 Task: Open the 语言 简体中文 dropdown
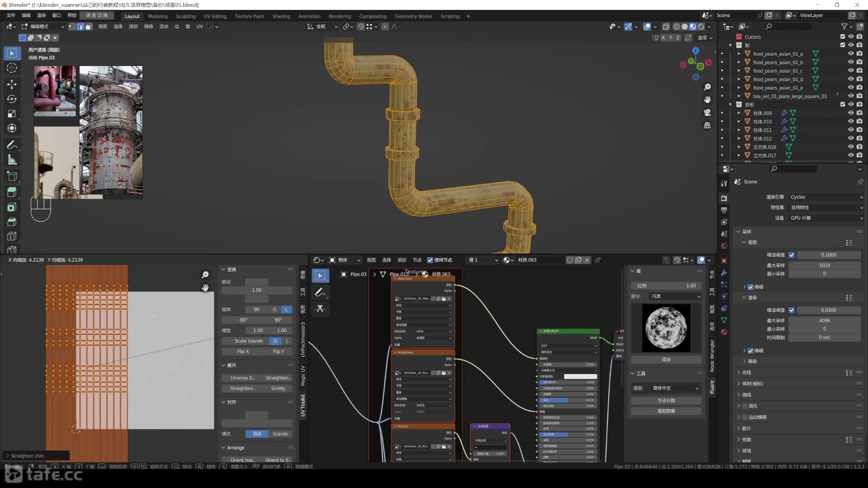tap(675, 388)
